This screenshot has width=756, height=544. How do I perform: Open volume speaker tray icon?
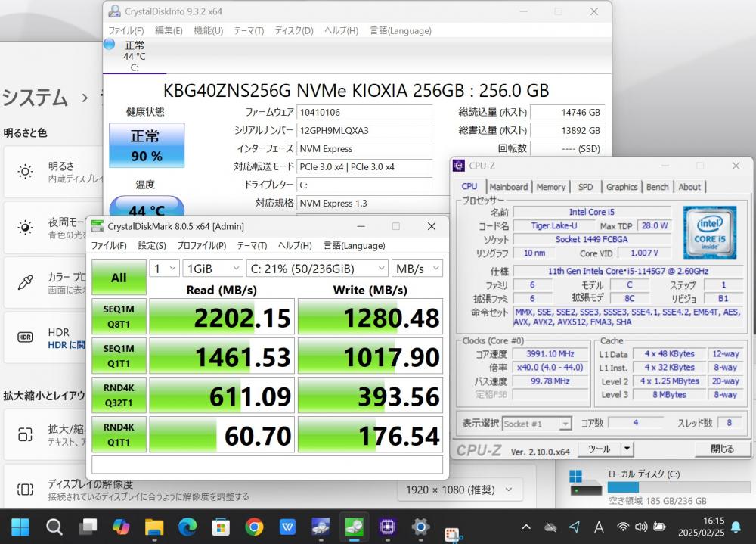641,527
